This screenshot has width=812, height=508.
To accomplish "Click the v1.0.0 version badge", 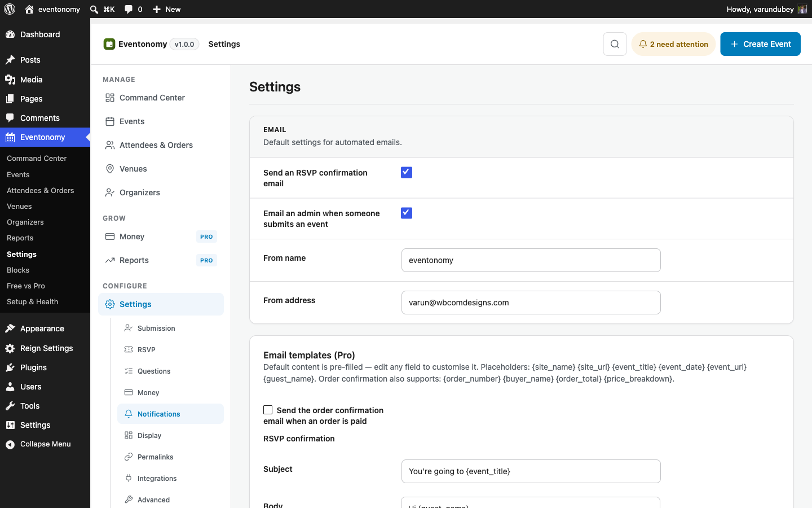I will coord(184,44).
